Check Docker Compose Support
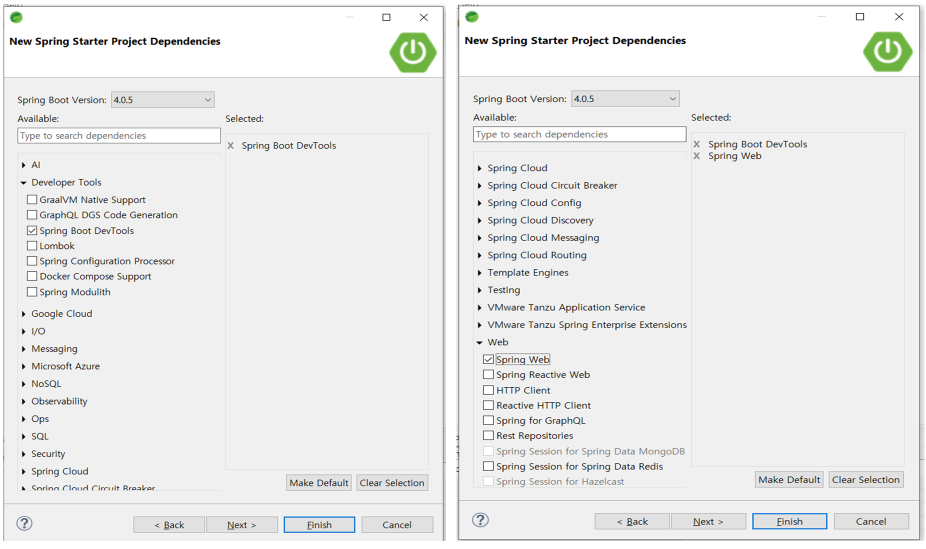Image resolution: width=926 pixels, height=549 pixels. point(32,276)
